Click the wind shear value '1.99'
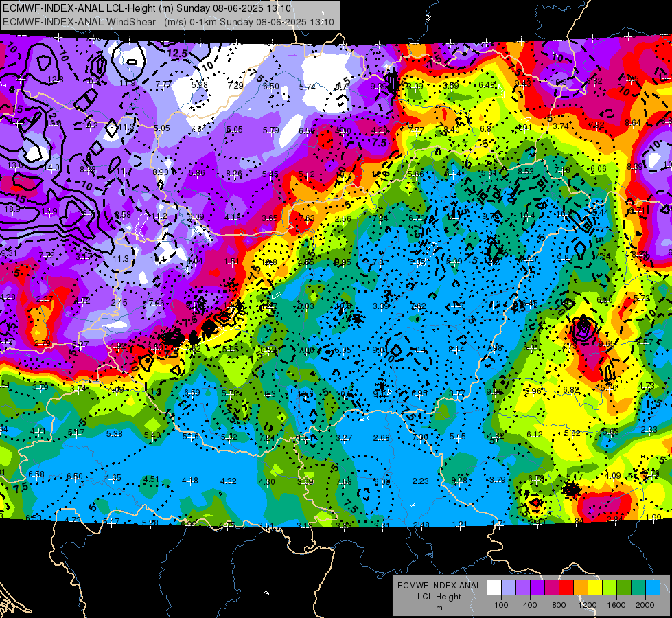Screen dimensions: 672x618 (653, 517)
